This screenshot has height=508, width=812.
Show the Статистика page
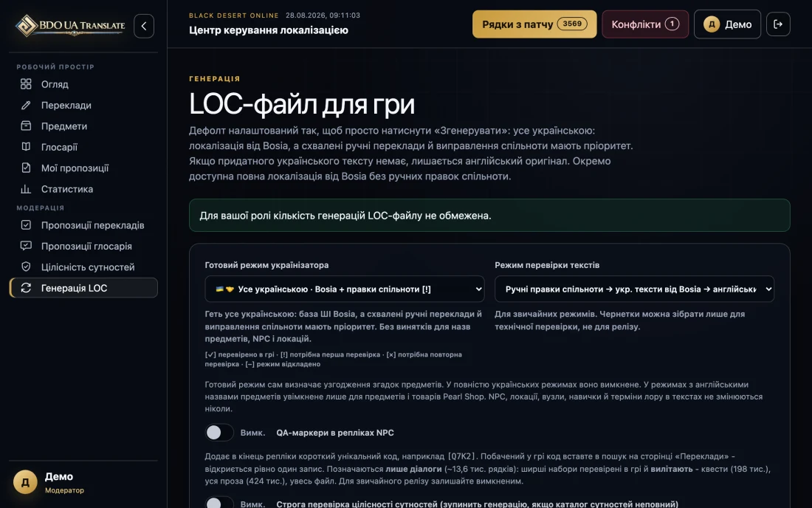83,189
